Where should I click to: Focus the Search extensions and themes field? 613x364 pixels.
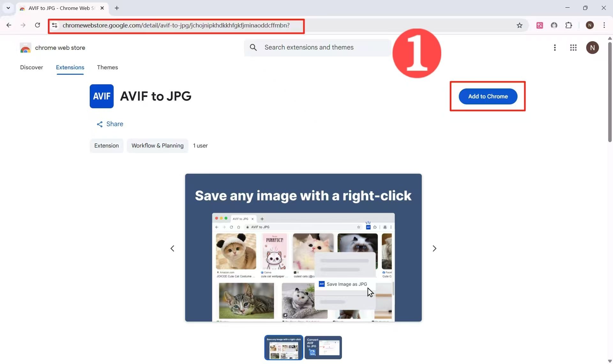(x=317, y=48)
